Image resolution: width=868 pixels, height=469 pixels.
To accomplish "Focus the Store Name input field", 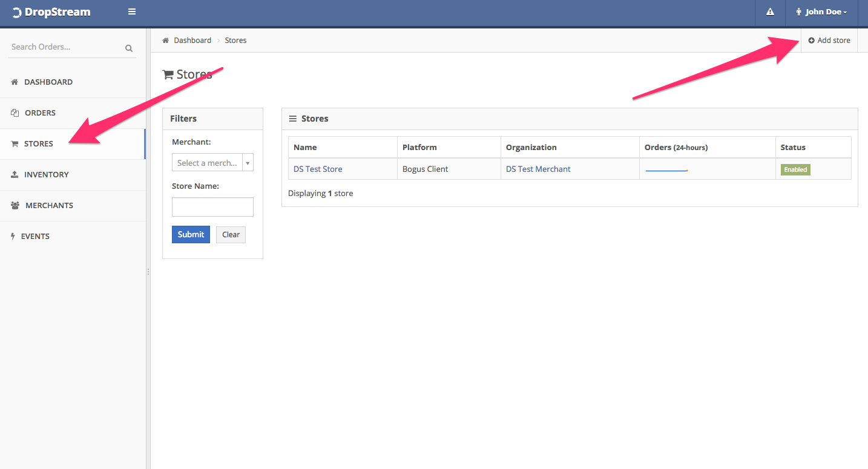I will pyautogui.click(x=212, y=207).
